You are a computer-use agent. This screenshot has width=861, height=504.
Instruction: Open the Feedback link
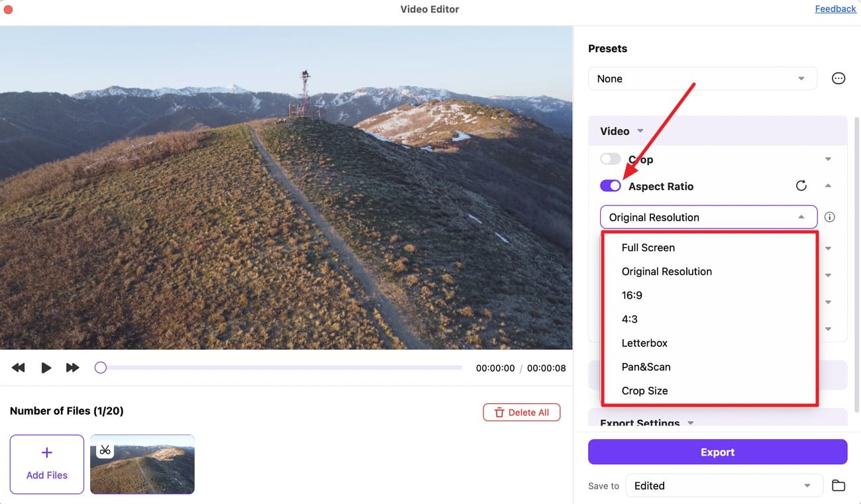(x=835, y=9)
